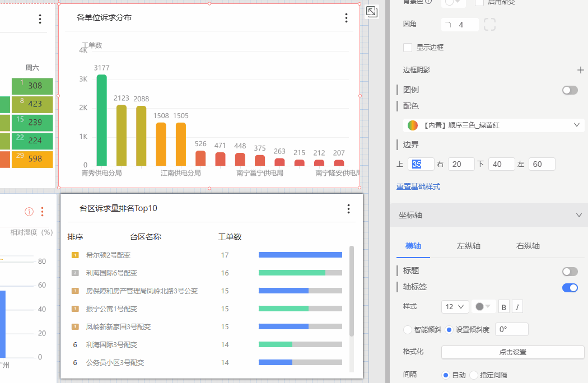
Task: Add a border shadow with plus icon
Action: (x=581, y=70)
